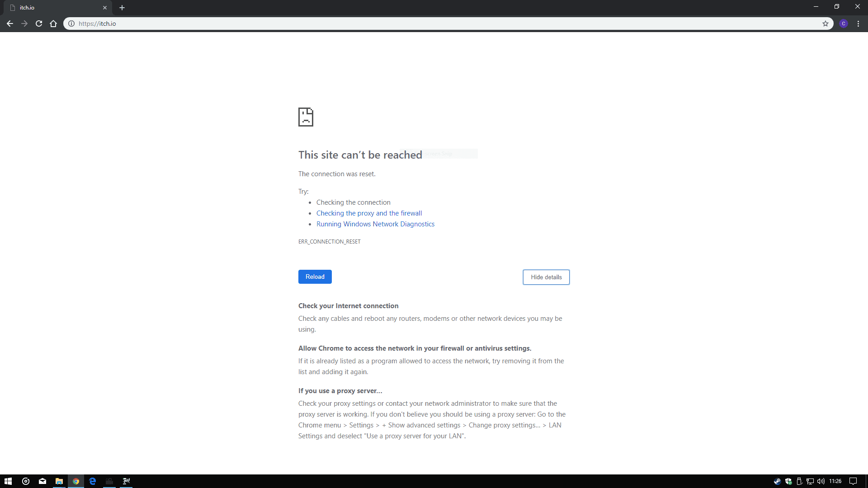Click the new tab button

(x=122, y=8)
